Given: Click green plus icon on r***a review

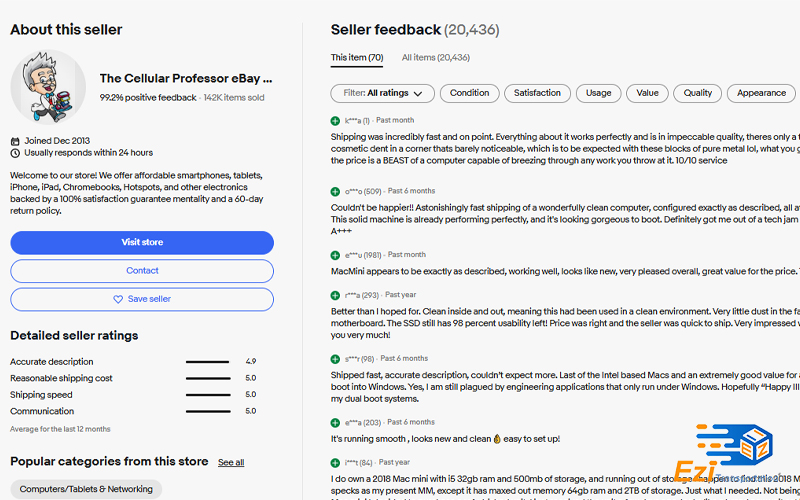Looking at the screenshot, I should coord(335,295).
